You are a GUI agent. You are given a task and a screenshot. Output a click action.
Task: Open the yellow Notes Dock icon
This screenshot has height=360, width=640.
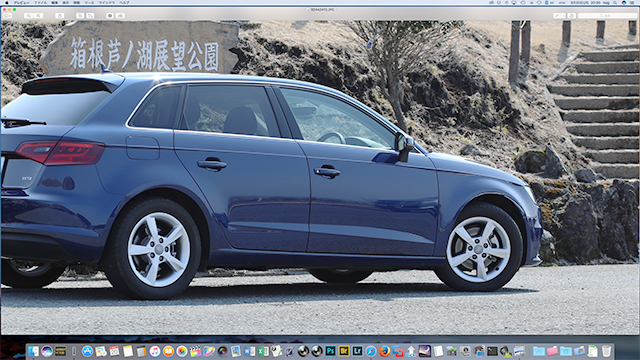128,351
